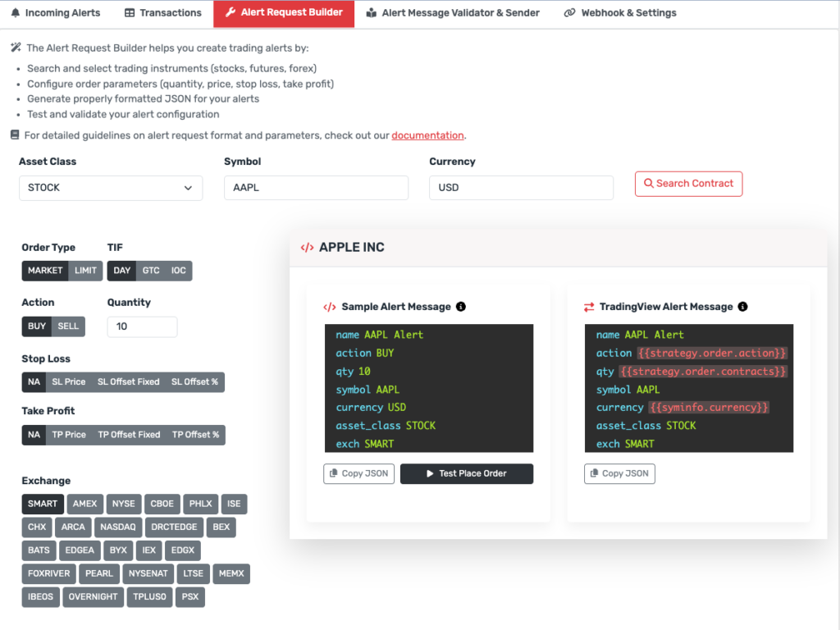Image resolution: width=840 pixels, height=630 pixels.
Task: Open the documentation link
Action: point(427,135)
